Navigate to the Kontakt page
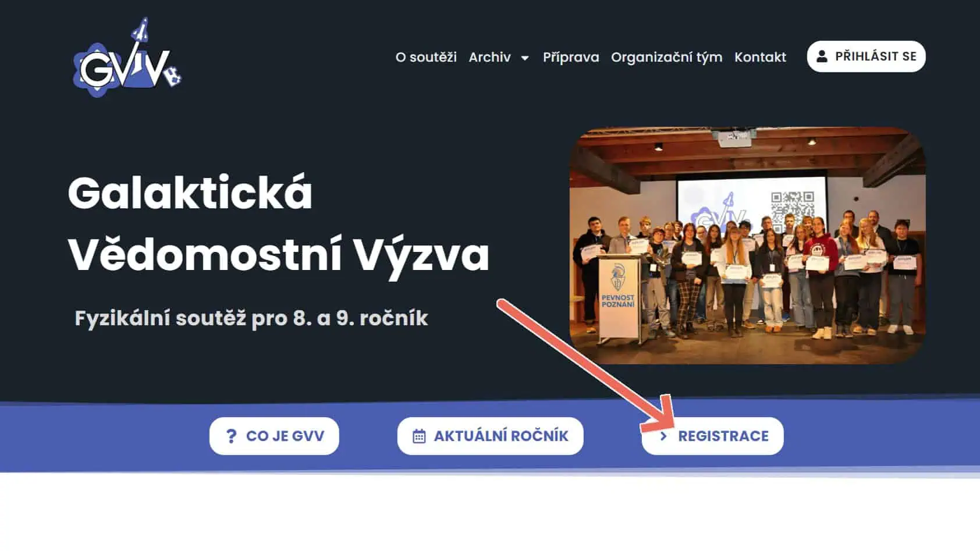 (x=760, y=57)
